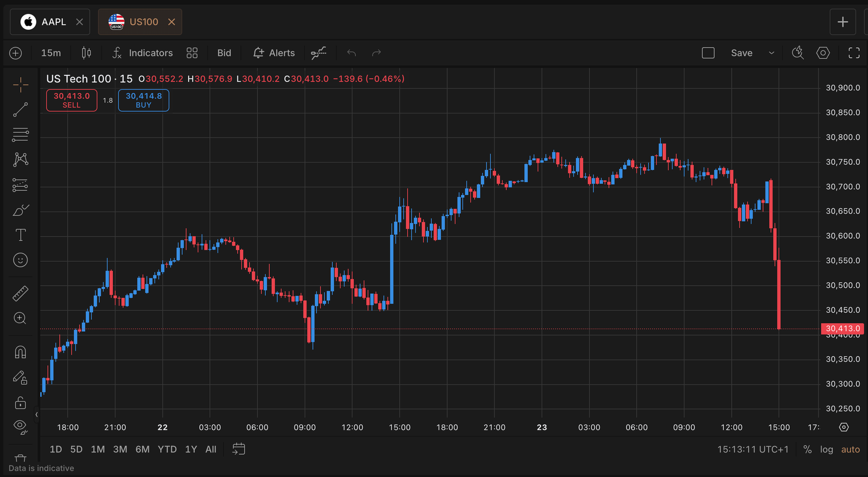
Task: Open chart settings hexagon icon
Action: (x=823, y=53)
